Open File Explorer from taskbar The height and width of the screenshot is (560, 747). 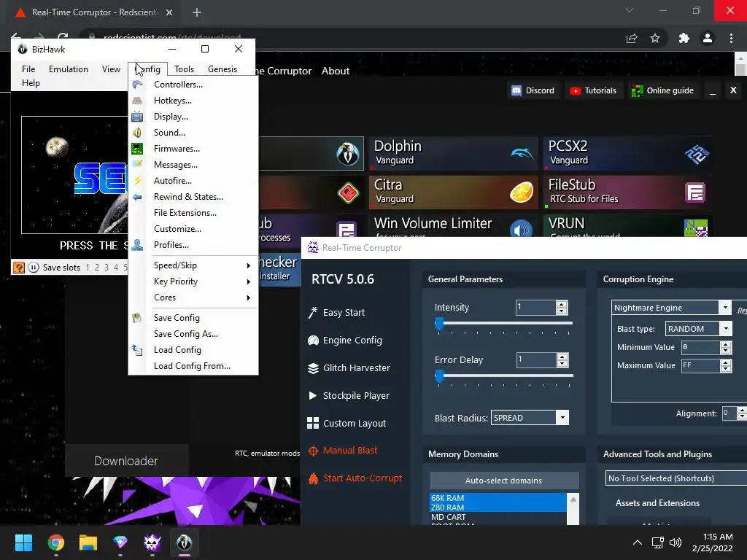(88, 542)
